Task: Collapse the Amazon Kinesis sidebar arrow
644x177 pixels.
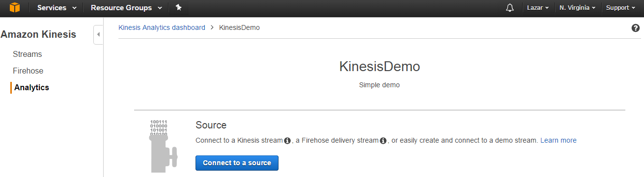Action: 98,34
